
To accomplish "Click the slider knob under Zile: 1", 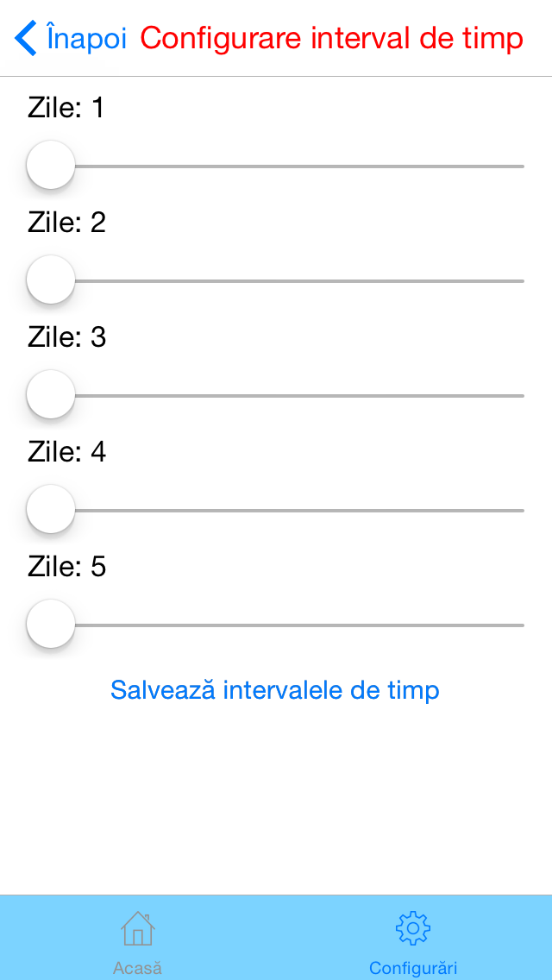I will tap(51, 165).
